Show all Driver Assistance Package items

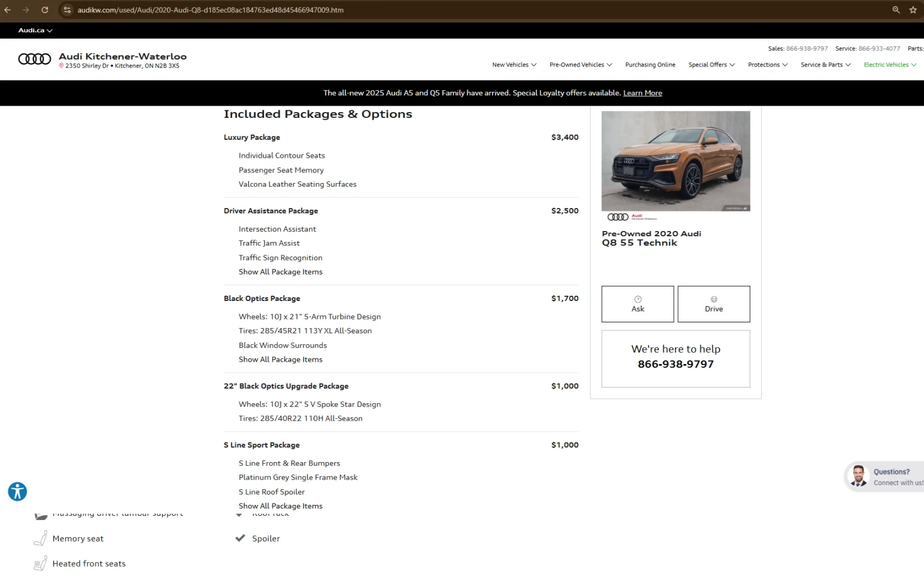(x=281, y=272)
